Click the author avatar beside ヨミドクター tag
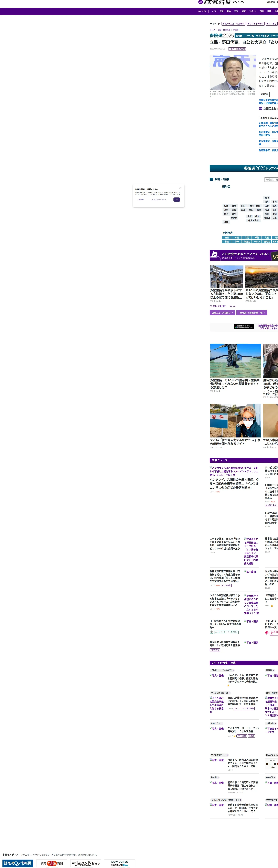The height and width of the screenshot is (868, 278). point(212,632)
